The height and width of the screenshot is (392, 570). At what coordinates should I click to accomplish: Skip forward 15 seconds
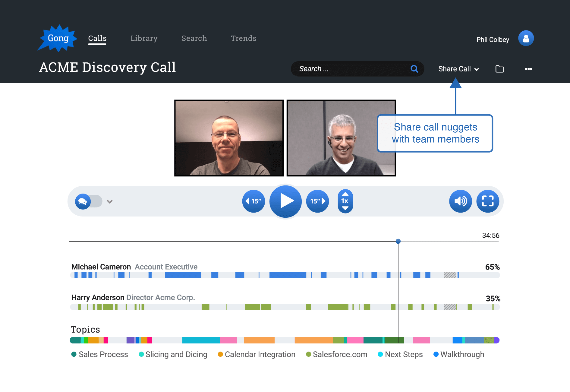pos(317,201)
